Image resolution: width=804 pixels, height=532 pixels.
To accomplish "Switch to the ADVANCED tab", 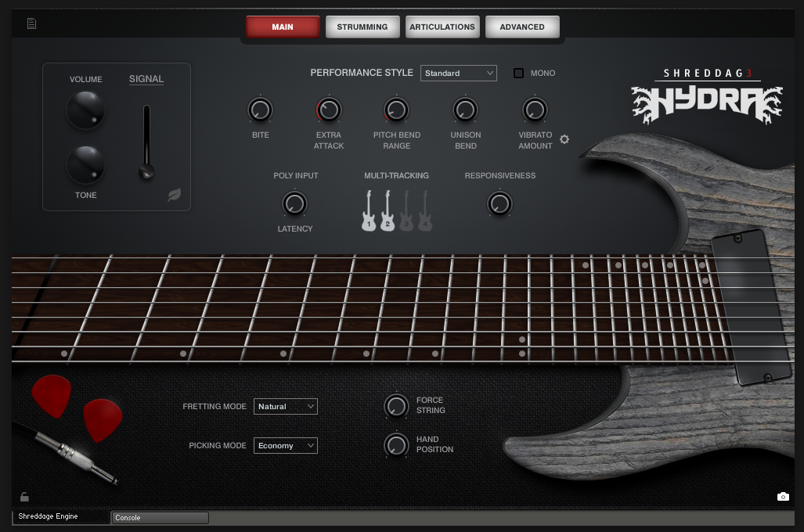I will tap(522, 26).
